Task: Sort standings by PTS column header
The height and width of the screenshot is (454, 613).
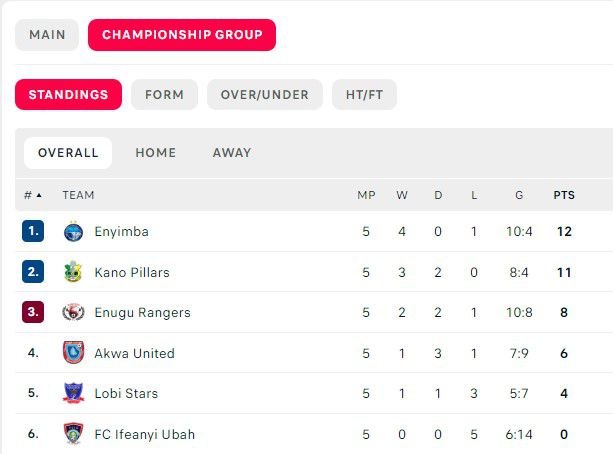Action: click(x=564, y=195)
